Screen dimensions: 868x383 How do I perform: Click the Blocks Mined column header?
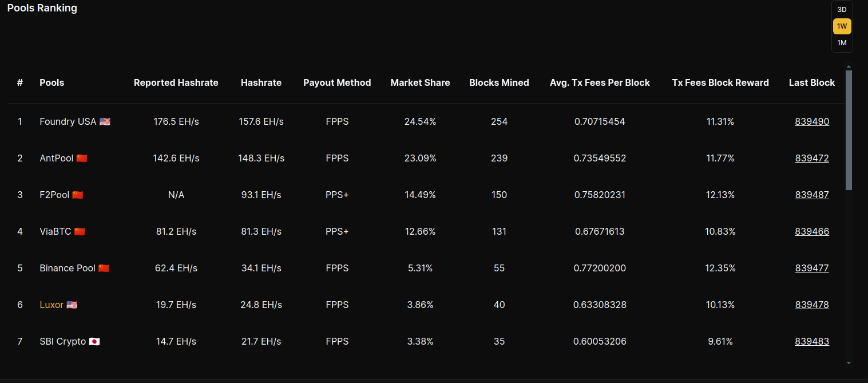click(x=499, y=82)
